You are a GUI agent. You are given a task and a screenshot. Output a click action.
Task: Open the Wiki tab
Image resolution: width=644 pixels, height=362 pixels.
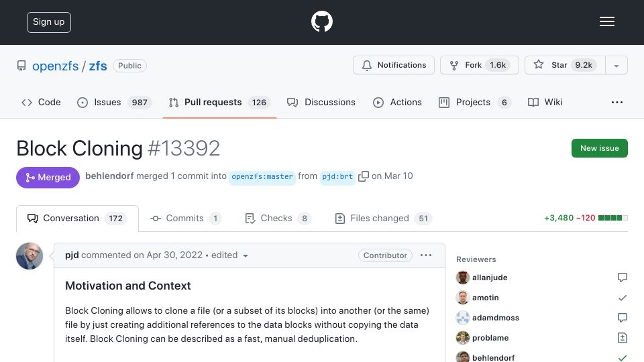(x=545, y=102)
